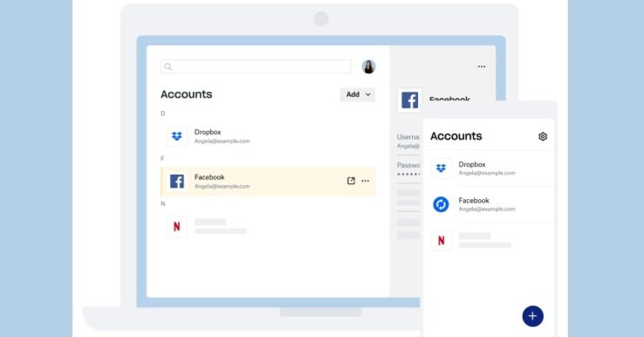The height and width of the screenshot is (337, 644).
Task: Click the section letter N above Netflix
Action: [x=162, y=203]
